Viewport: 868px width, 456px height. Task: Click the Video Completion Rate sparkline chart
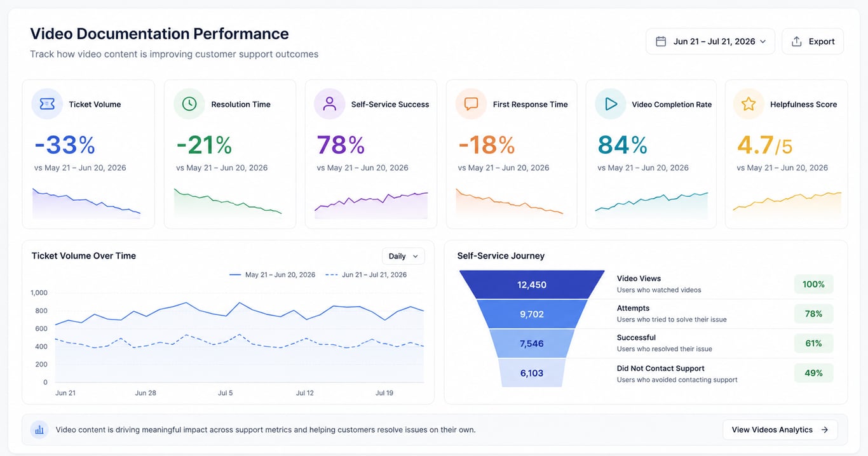click(651, 205)
